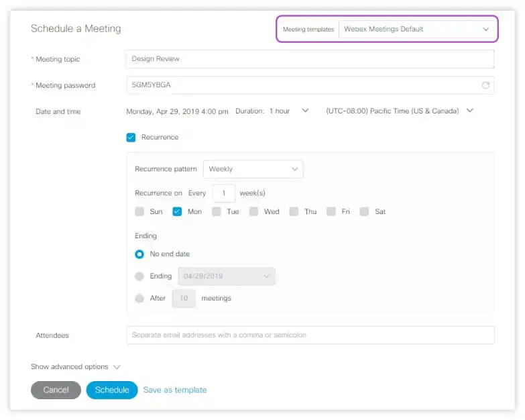525x420 pixels.
Task: Tick the Tue day checkbox
Action: click(217, 211)
